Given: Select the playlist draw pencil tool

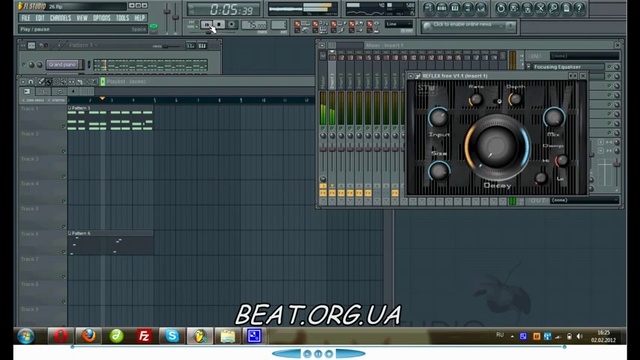Looking at the screenshot, I should (41, 82).
